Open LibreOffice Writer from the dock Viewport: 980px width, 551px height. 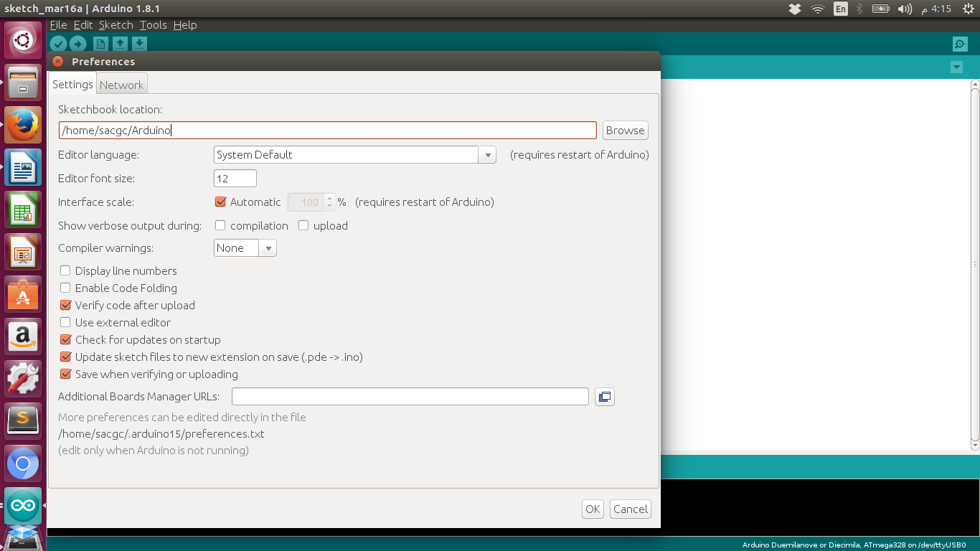[x=23, y=167]
